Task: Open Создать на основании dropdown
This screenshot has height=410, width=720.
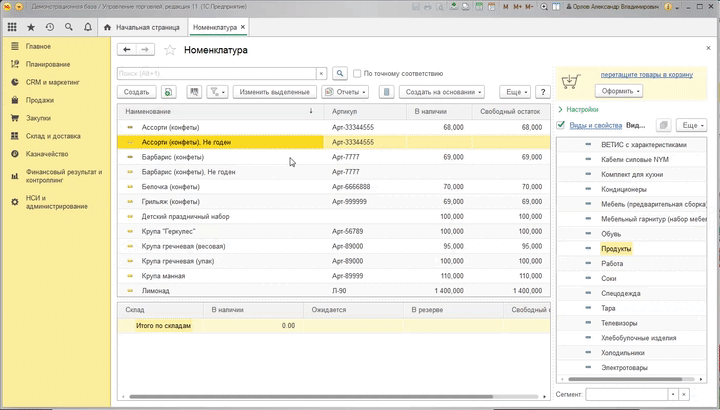Action: (x=441, y=91)
